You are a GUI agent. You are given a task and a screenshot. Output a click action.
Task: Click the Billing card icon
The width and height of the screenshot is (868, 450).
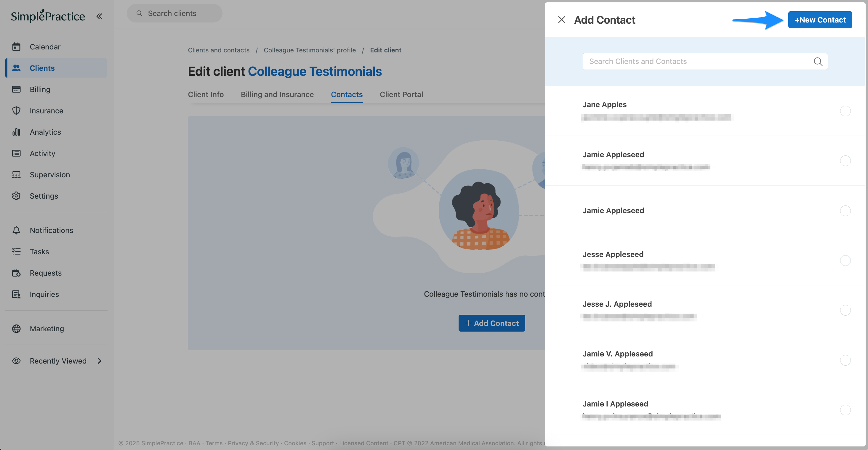[x=16, y=89]
